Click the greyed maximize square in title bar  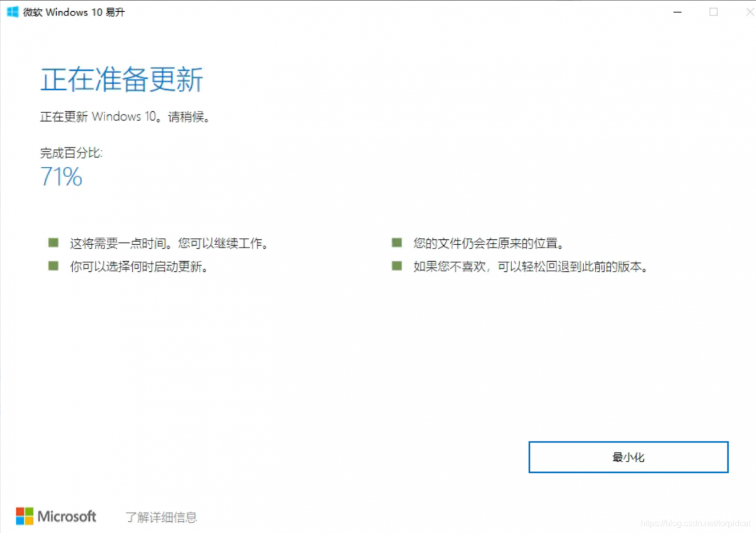713,12
